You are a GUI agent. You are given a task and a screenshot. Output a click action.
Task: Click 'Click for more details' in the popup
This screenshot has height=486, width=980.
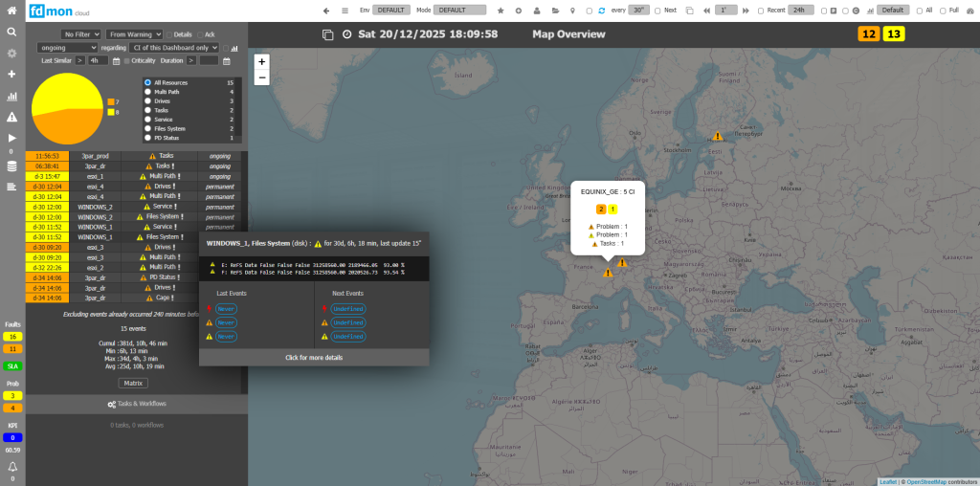[x=314, y=357]
